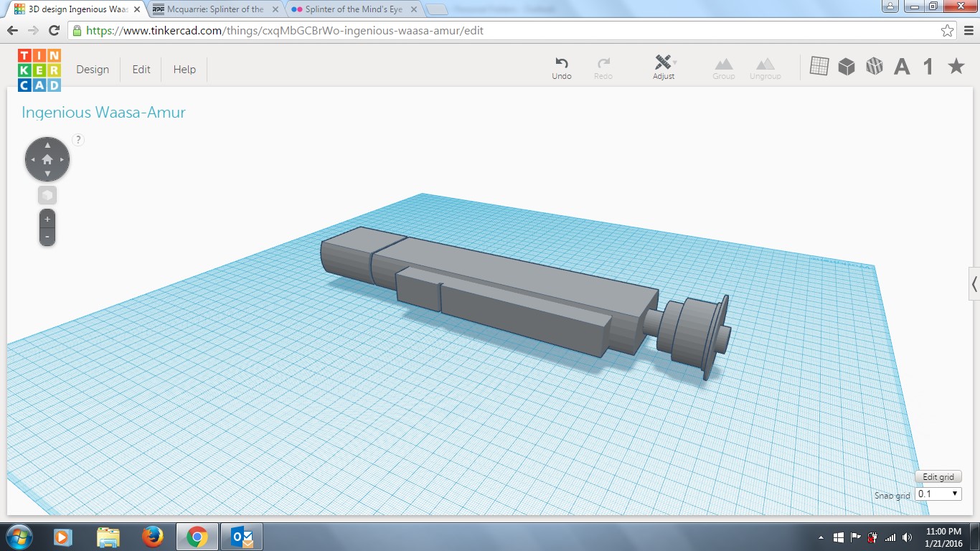980x551 pixels.
Task: Click the Tinkercad logo
Action: pos(39,70)
